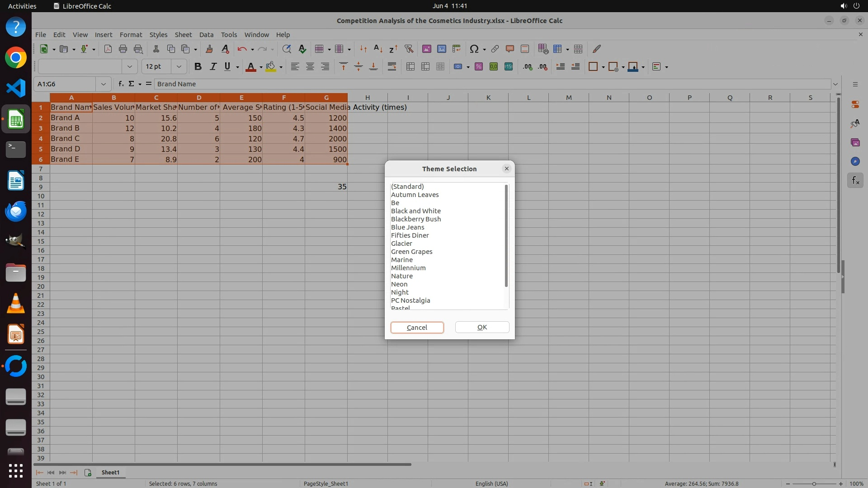The height and width of the screenshot is (488, 868).
Task: Click the zoom slider in status bar
Action: pyautogui.click(x=814, y=484)
